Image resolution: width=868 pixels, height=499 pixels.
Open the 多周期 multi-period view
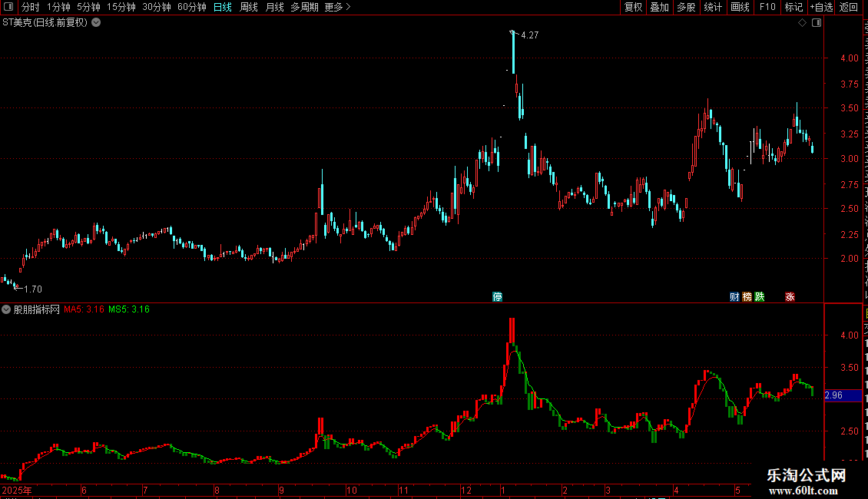[304, 7]
